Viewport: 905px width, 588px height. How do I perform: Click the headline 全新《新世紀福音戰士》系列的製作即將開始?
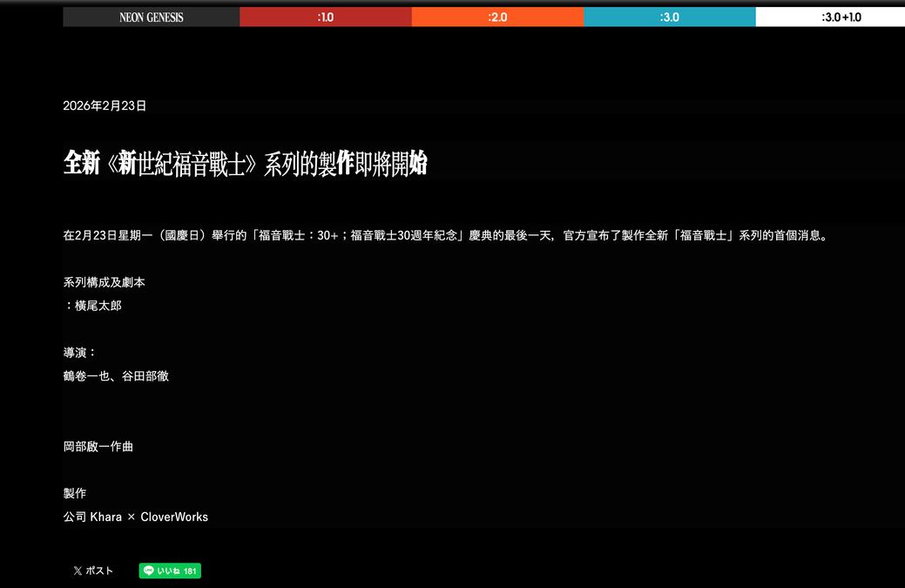tap(246, 163)
